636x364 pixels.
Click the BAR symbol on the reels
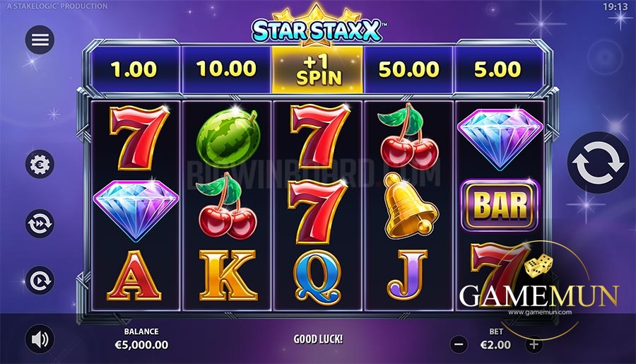(500, 206)
